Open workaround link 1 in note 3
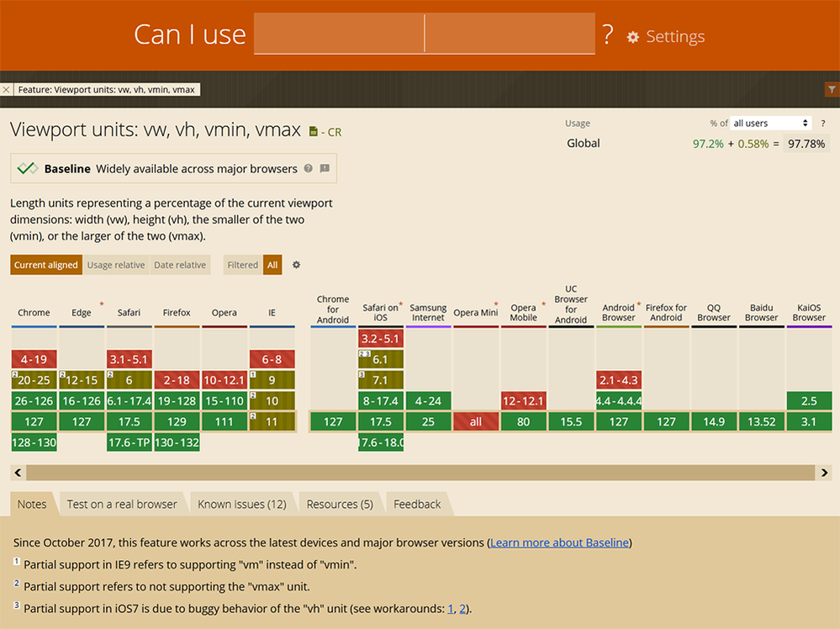This screenshot has width=840, height=629. (451, 609)
